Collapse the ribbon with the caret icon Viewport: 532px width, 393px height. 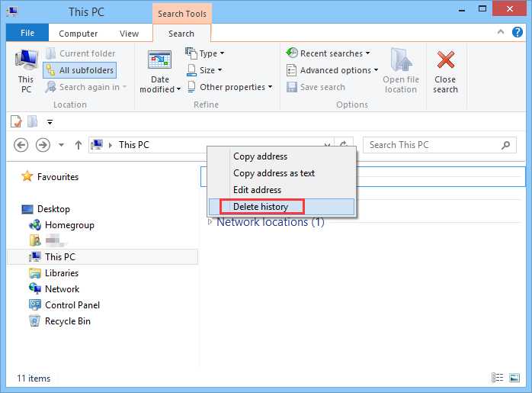click(x=501, y=32)
